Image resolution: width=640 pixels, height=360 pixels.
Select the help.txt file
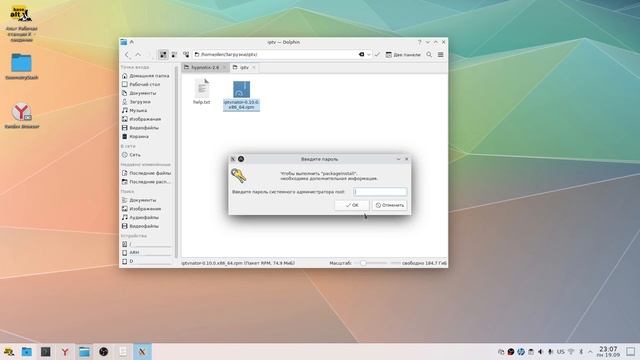click(202, 92)
